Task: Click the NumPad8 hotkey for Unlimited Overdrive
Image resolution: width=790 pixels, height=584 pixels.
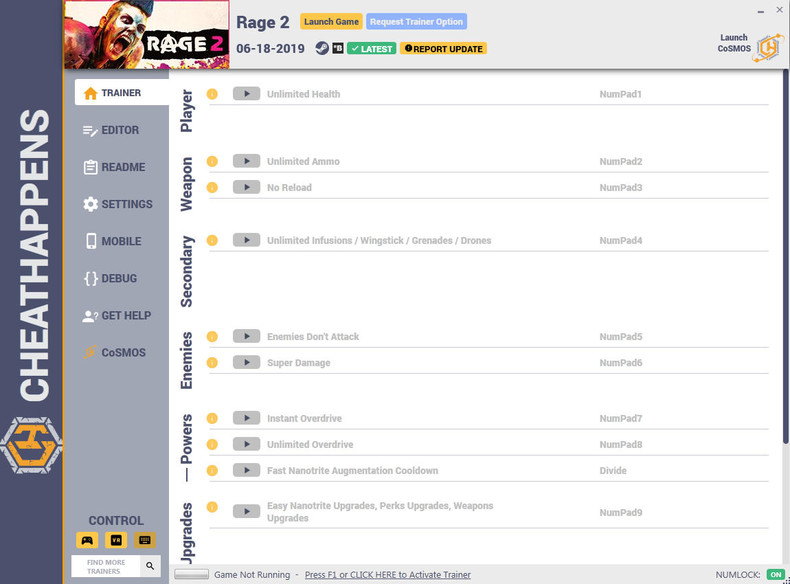Action: (x=621, y=444)
